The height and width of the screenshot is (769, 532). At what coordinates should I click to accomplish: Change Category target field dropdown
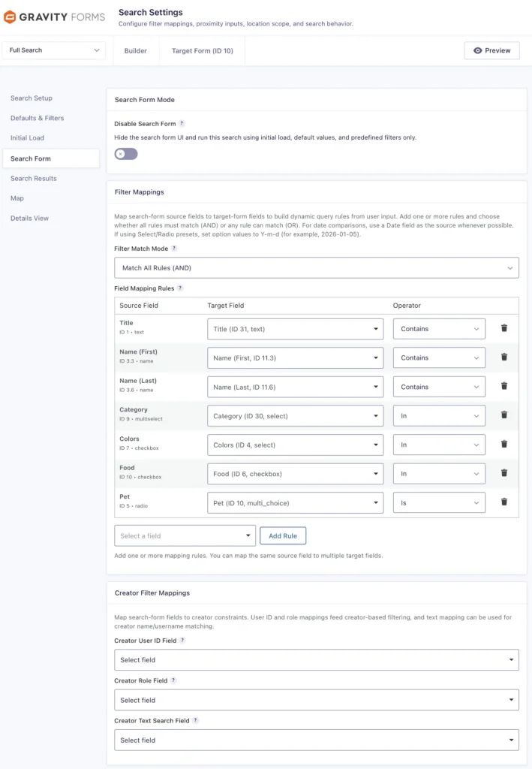[x=296, y=416]
